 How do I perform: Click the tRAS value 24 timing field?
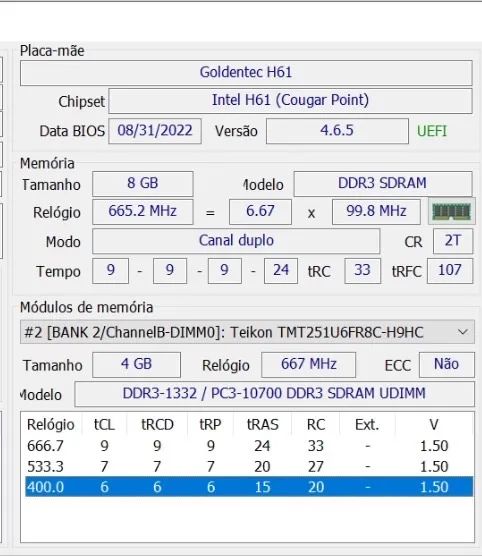click(x=281, y=271)
